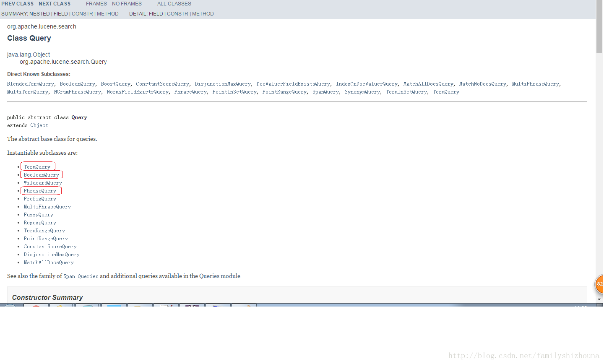Open SynonymQuery subclass link

coord(362,92)
